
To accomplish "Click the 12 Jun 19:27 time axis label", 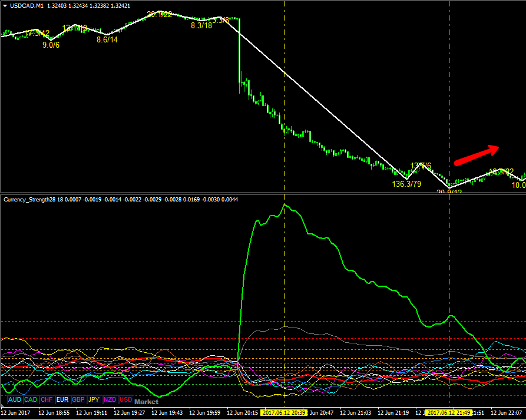I will (x=129, y=412).
